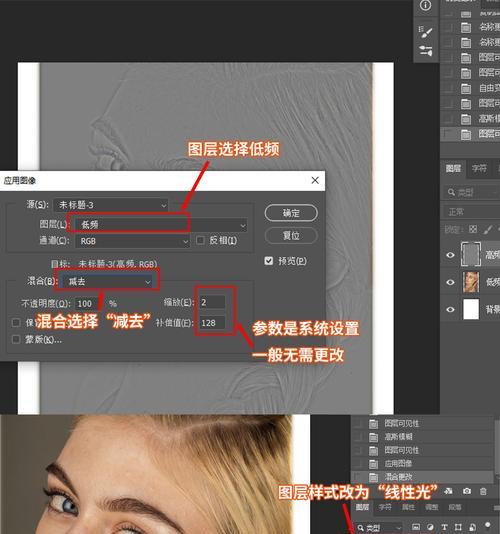The height and width of the screenshot is (534, 500).
Task: Delete current history state with trash icon
Action: click(x=483, y=491)
